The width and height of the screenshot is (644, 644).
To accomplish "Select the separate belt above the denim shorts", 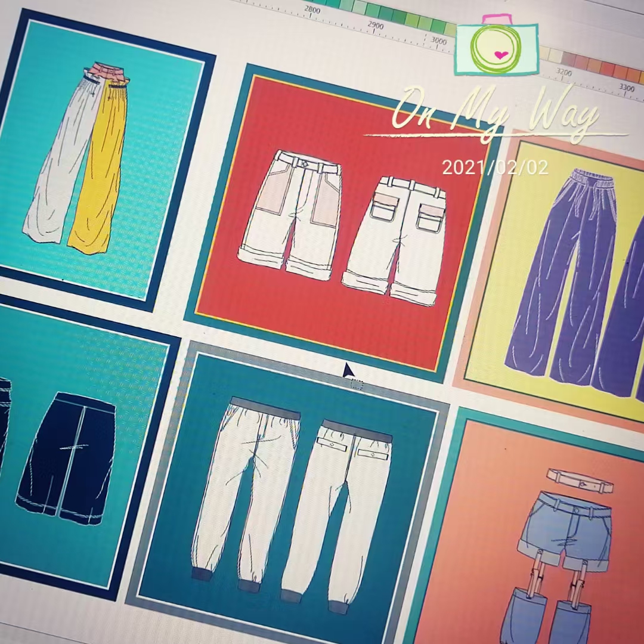I will 580,481.
